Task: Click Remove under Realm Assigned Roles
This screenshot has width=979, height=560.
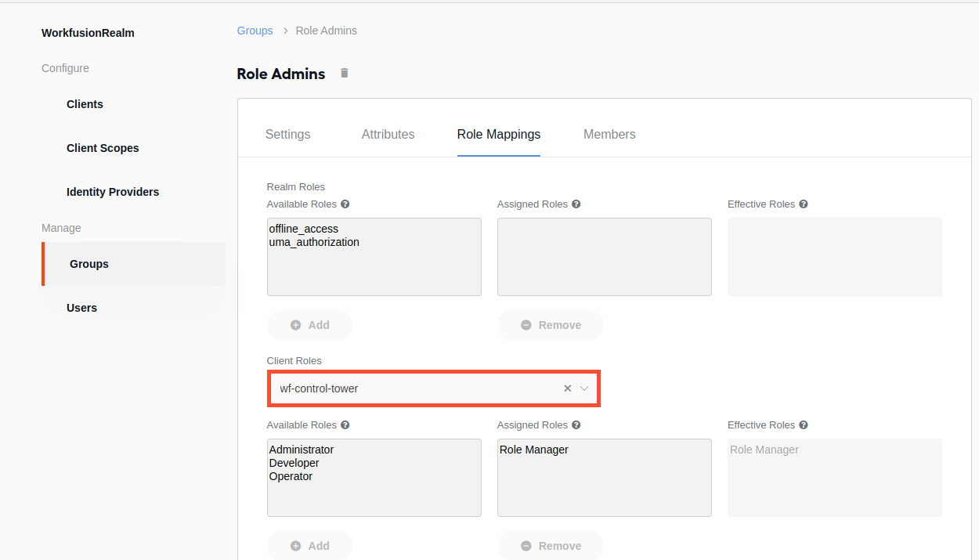Action: pyautogui.click(x=551, y=325)
